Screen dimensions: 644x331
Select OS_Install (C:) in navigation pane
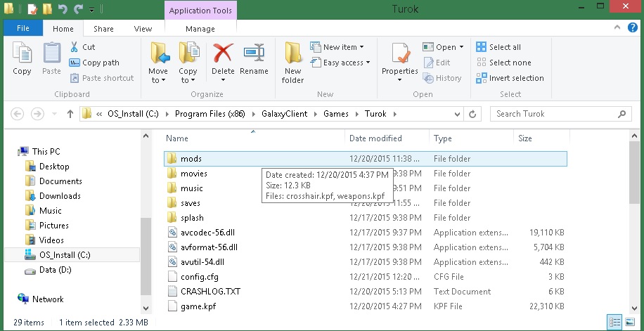click(x=64, y=255)
